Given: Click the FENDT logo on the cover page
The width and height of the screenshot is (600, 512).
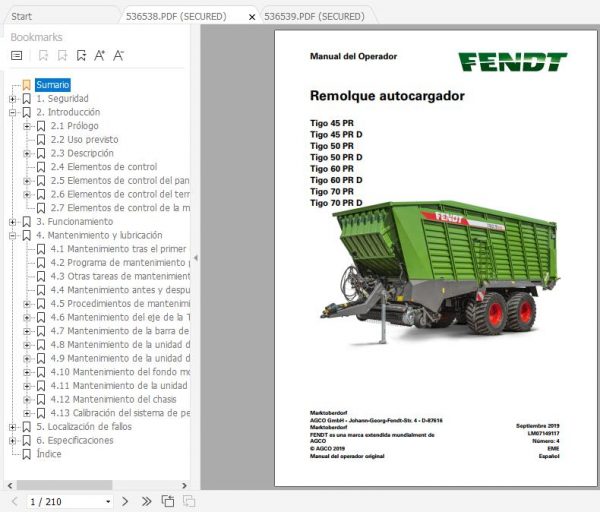Looking at the screenshot, I should click(x=513, y=62).
